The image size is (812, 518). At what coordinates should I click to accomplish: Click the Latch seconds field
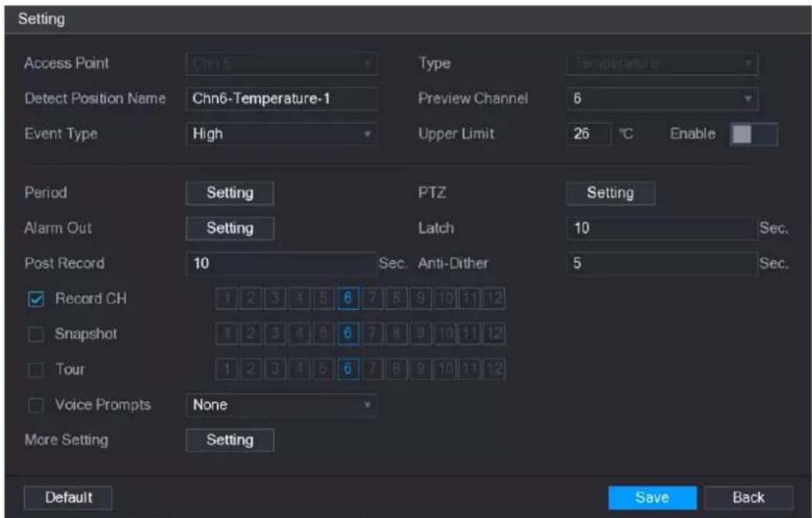pyautogui.click(x=662, y=228)
